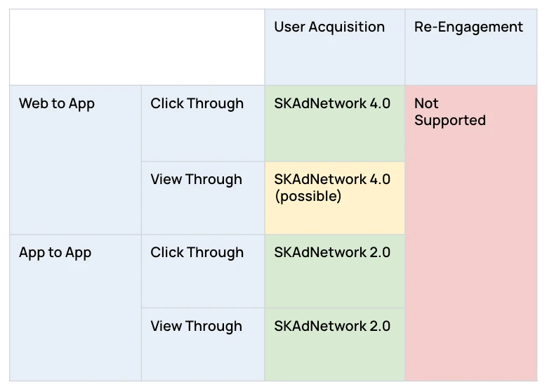This screenshot has height=392, width=547.
Task: Click the word "Acquisition" in the header
Action: tap(347, 27)
